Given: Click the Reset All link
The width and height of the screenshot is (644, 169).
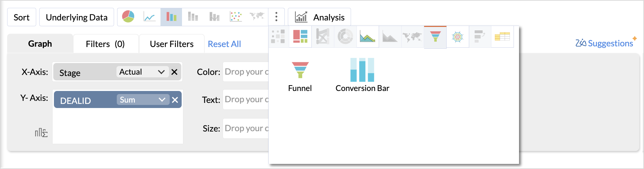Looking at the screenshot, I should tap(224, 44).
